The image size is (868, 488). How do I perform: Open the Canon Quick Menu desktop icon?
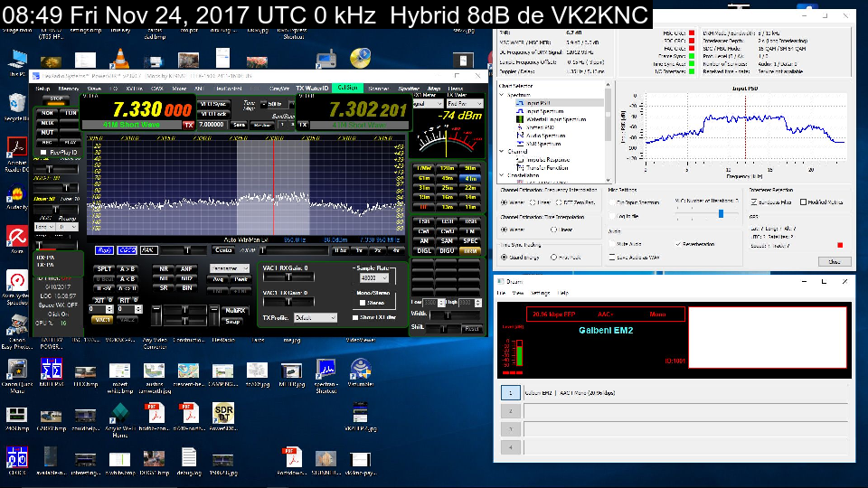(x=16, y=376)
